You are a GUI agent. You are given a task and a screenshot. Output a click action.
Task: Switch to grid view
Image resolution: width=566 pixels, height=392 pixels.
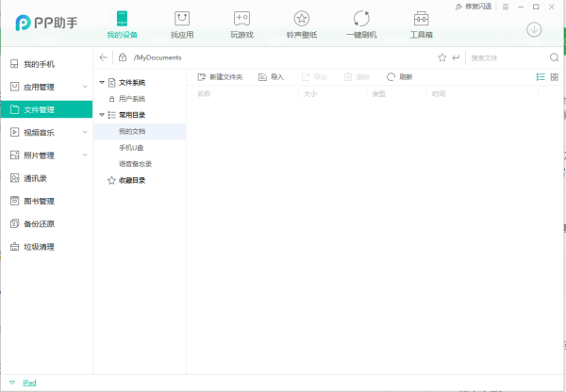[x=555, y=77]
